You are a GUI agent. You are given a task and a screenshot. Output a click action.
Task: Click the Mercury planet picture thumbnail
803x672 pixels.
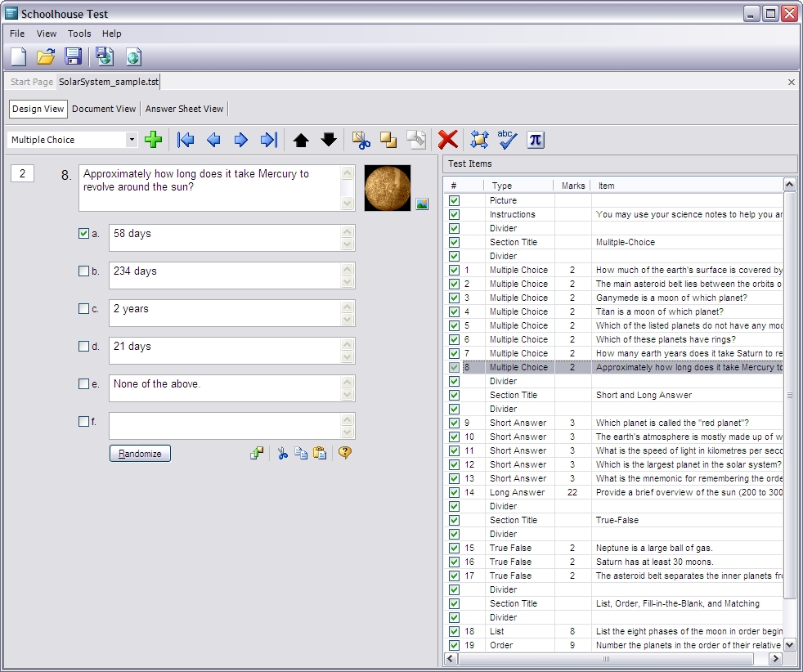(387, 187)
